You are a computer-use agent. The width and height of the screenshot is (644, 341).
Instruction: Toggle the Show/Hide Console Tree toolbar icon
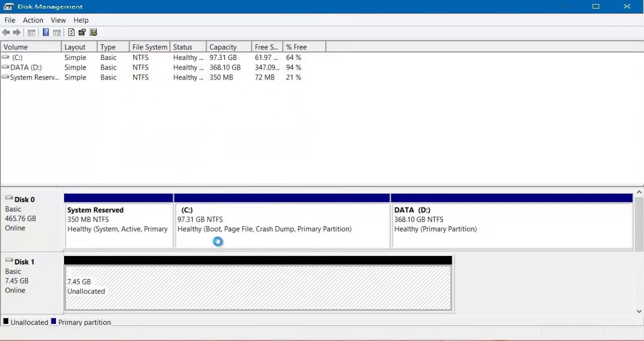[31, 32]
